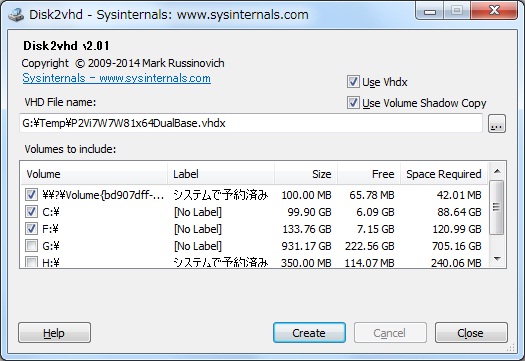Check the G:\ volume checkbox
This screenshot has height=361, width=525.
point(31,246)
